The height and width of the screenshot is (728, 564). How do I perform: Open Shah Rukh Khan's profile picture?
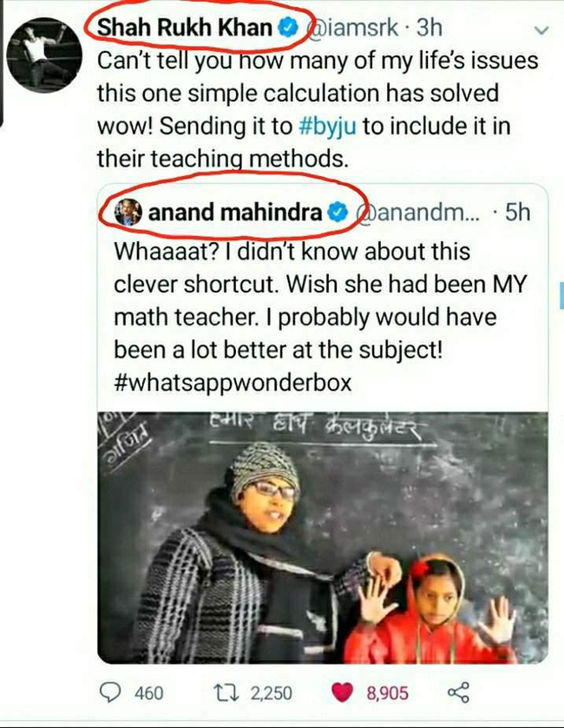point(44,56)
